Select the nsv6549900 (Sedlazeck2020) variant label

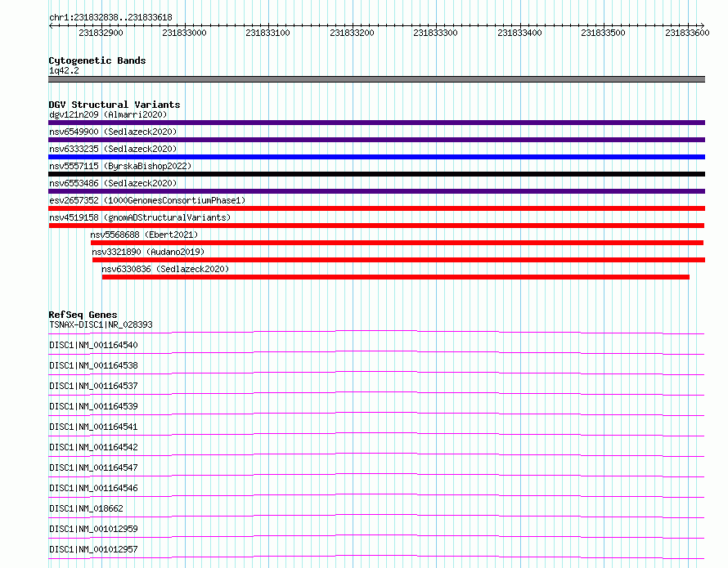[x=113, y=132]
